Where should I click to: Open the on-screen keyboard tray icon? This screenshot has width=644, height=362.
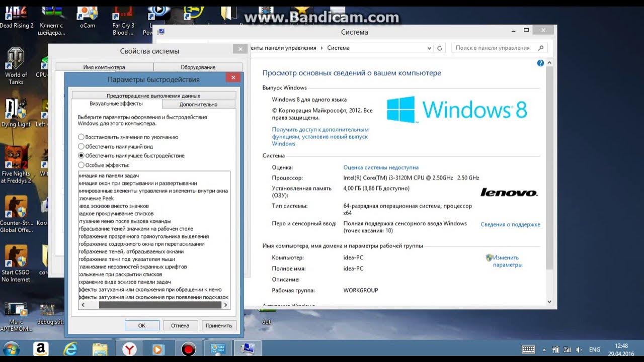(x=528, y=349)
